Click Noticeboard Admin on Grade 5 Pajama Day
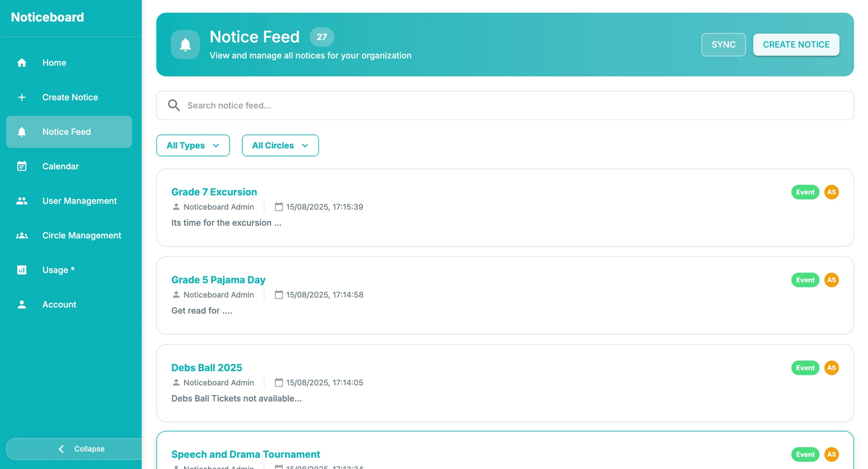The height and width of the screenshot is (469, 868). [x=219, y=294]
